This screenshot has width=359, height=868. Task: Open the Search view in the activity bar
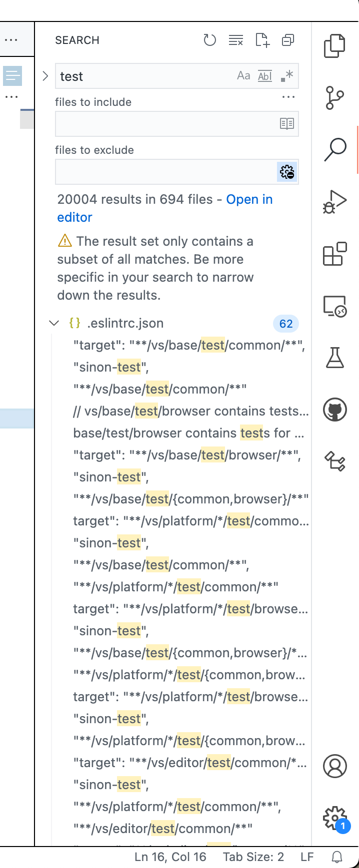[x=334, y=149]
